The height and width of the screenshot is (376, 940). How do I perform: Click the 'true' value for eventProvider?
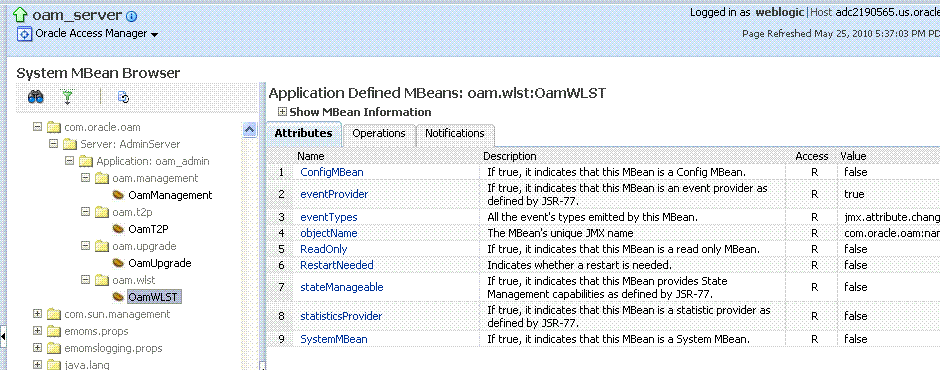pyautogui.click(x=854, y=194)
